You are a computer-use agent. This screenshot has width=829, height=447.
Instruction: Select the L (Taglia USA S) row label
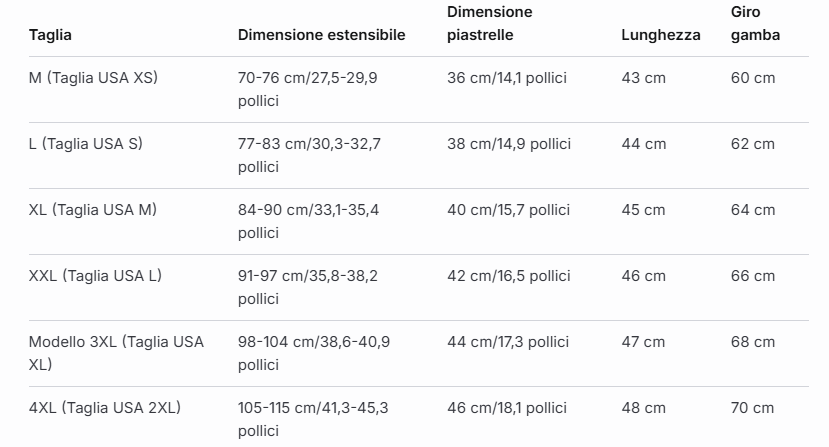86,144
